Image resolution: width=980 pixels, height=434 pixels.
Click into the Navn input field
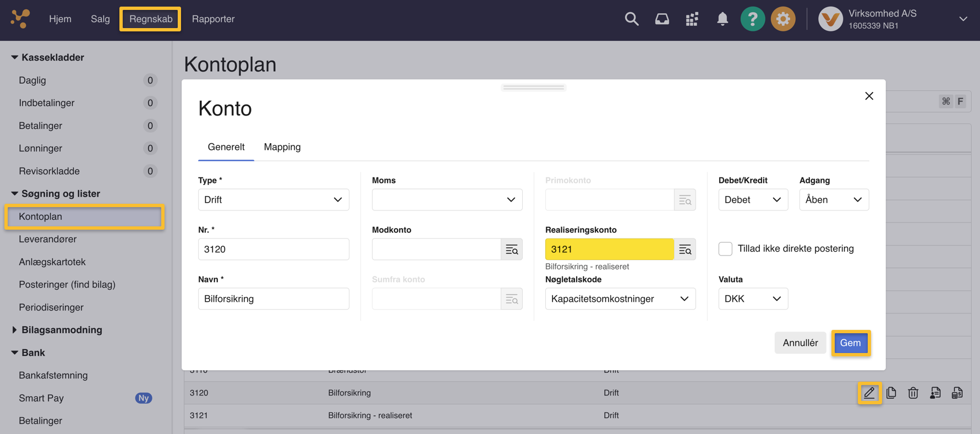coord(273,299)
